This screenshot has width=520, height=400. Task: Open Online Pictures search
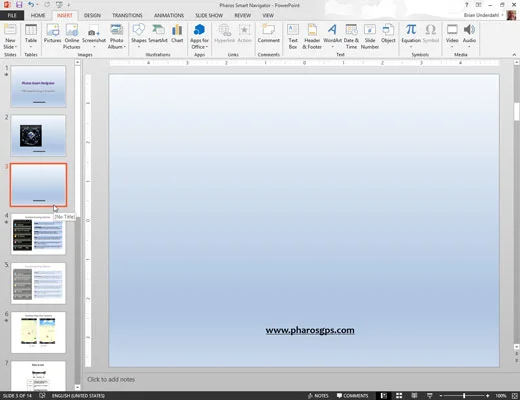coord(72,37)
